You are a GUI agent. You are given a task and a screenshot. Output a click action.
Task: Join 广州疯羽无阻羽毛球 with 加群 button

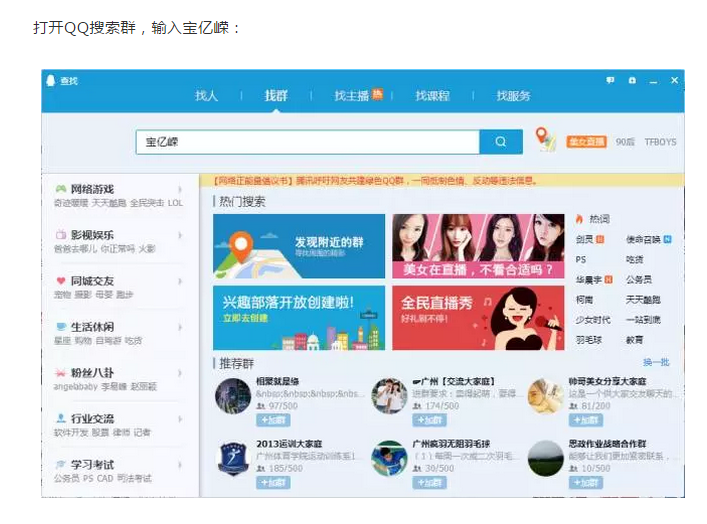pyautogui.click(x=429, y=483)
